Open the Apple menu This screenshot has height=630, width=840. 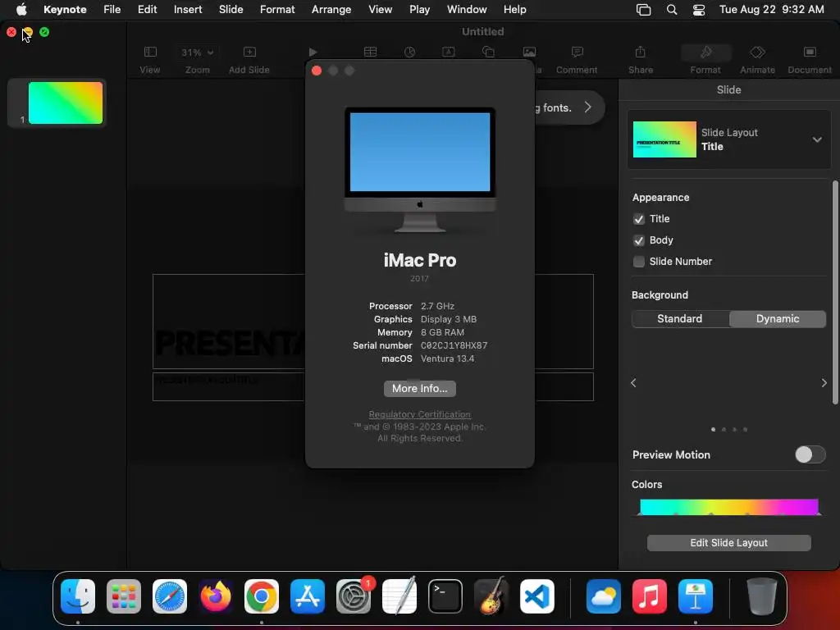point(21,9)
